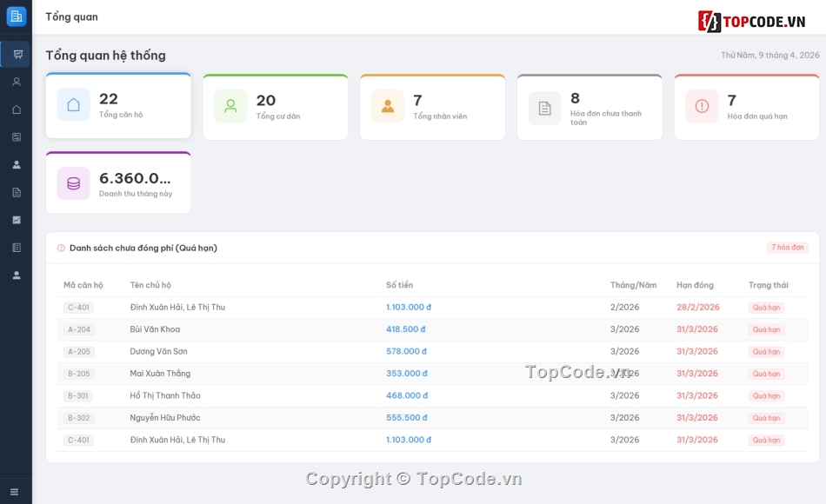Click the messages icon in the sidebar
Screen dimensions: 826x504
pyautogui.click(x=16, y=220)
